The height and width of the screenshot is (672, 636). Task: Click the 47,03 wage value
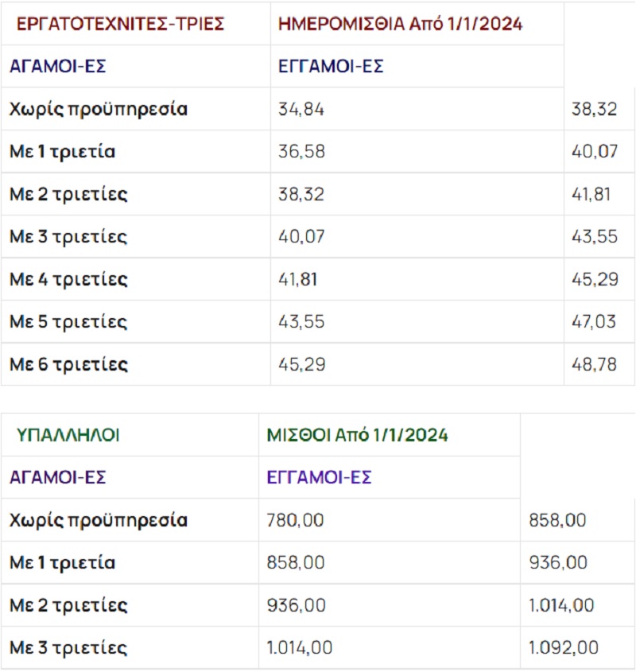594,322
